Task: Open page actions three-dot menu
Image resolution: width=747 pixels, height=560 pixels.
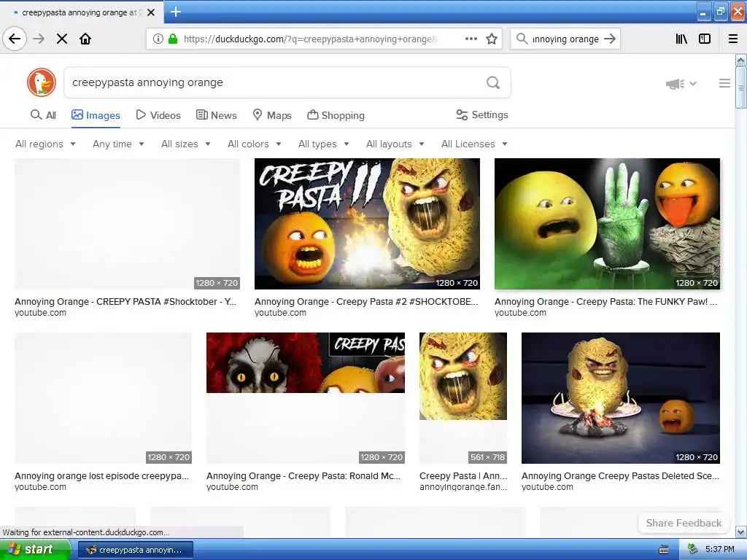Action: [x=471, y=39]
